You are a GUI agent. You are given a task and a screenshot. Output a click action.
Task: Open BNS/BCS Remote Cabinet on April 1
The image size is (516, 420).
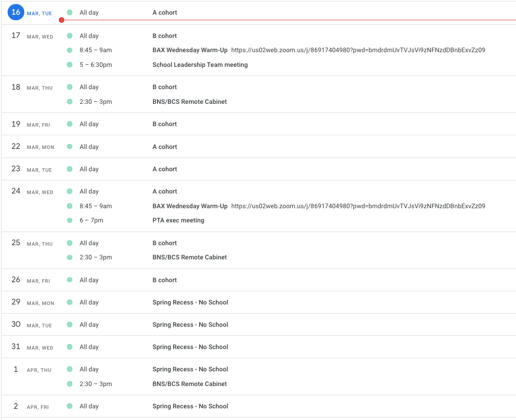coord(189,384)
